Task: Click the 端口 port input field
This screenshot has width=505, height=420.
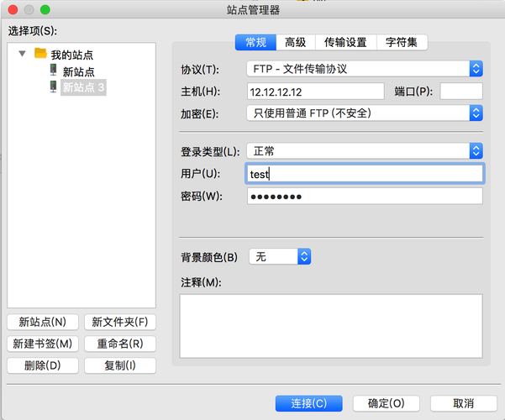Action: coord(461,92)
